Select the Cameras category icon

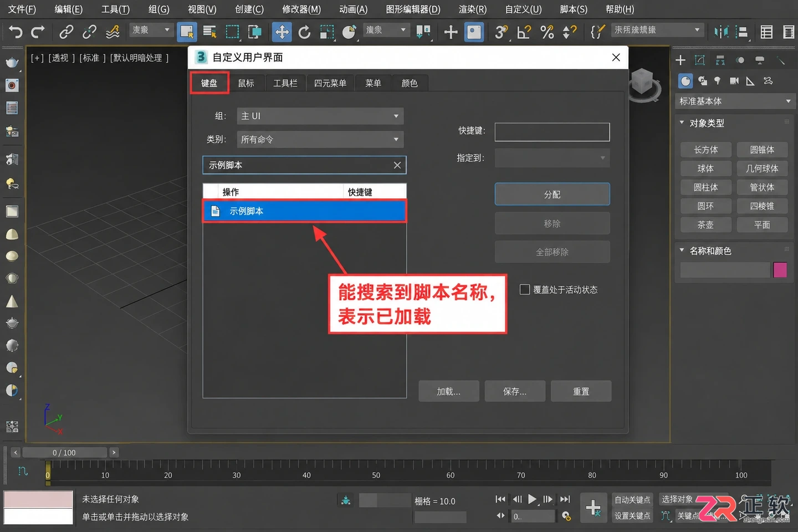pos(734,81)
